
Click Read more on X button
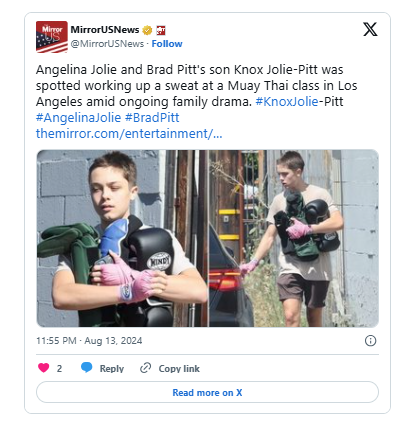click(x=207, y=392)
